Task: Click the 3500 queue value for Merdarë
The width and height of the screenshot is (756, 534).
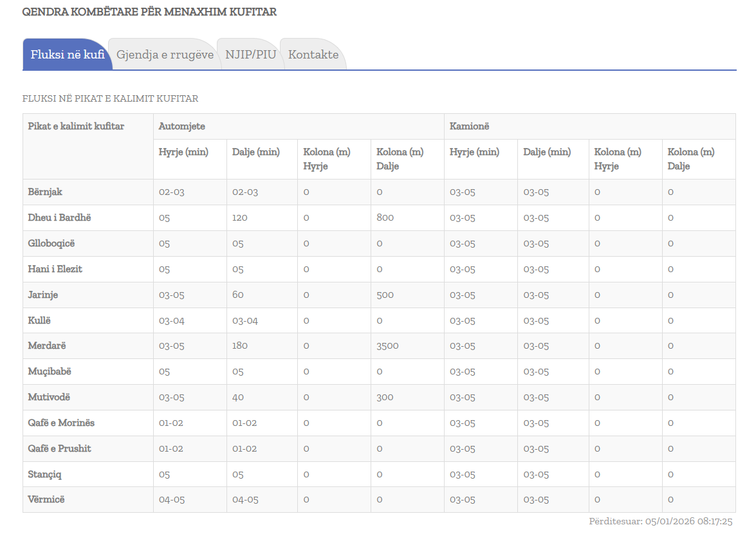Action: coord(387,345)
